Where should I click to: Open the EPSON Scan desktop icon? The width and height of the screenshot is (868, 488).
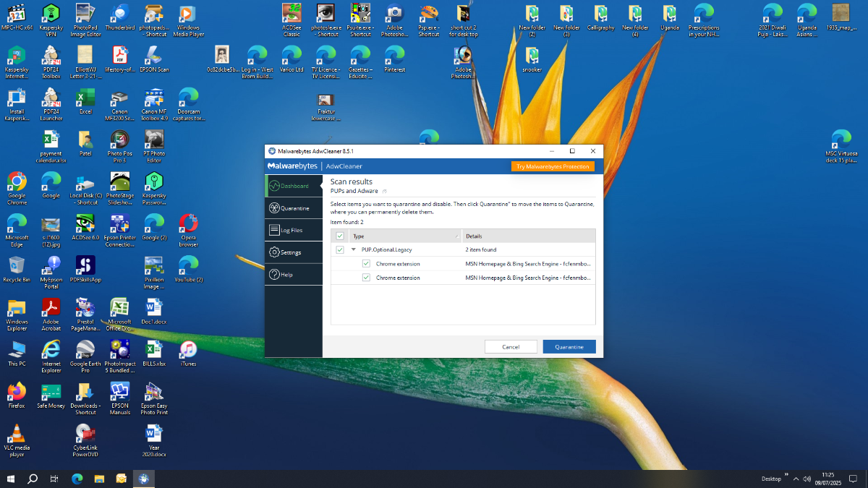(x=154, y=59)
